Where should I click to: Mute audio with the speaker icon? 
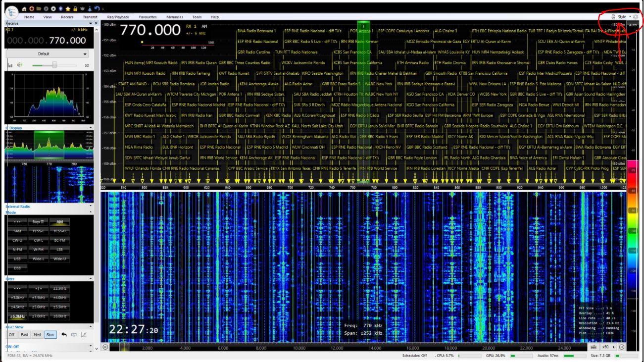(20, 65)
